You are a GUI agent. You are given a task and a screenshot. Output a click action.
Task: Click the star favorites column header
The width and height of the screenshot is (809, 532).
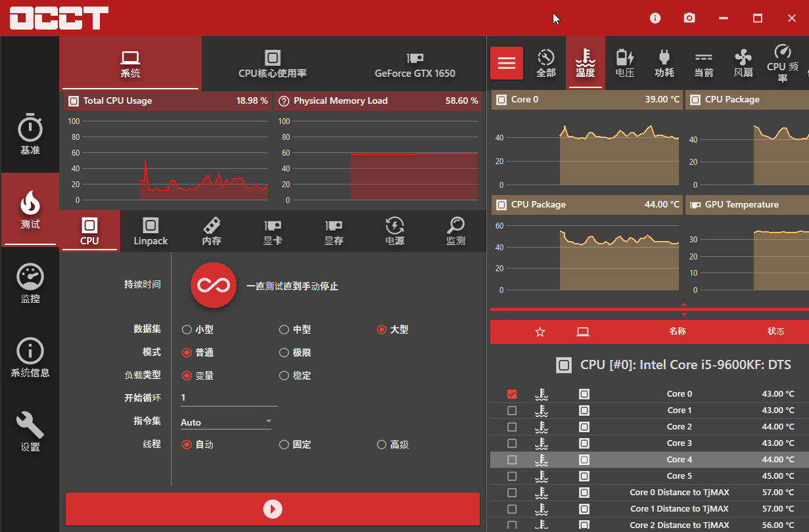tap(540, 332)
